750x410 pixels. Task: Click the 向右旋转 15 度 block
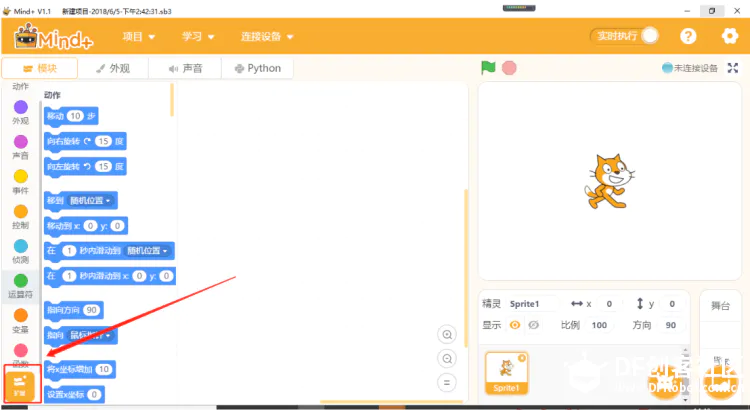tap(85, 142)
